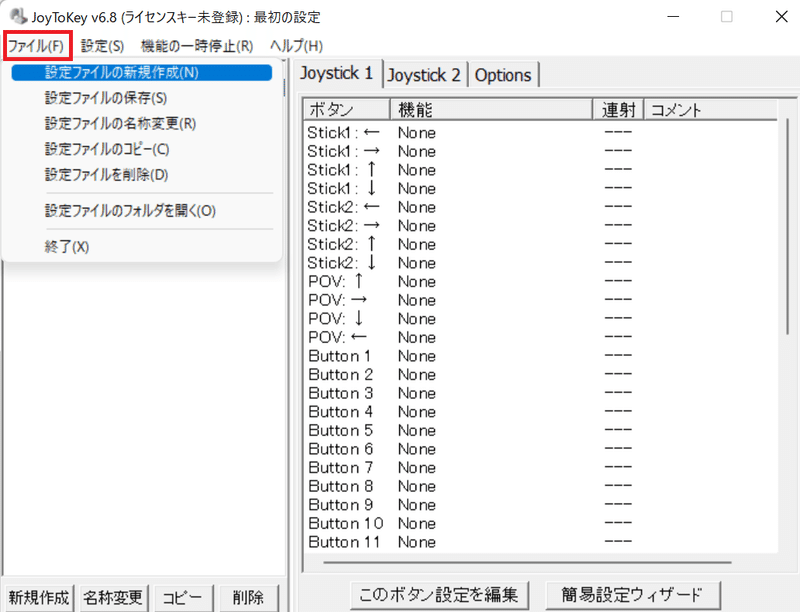Choose 設定ファイルの新規作成(N) menu entry
The width and height of the screenshot is (800, 612).
pos(142,72)
